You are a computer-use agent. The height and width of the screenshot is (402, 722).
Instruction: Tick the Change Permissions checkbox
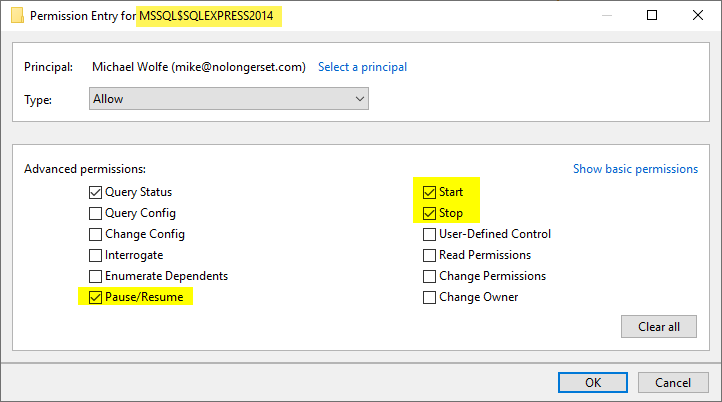(x=429, y=276)
